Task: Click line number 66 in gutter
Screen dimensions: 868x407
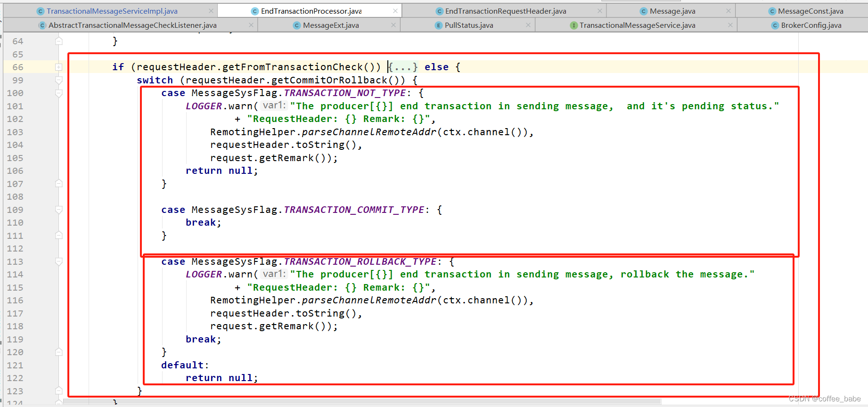Action: pos(18,67)
